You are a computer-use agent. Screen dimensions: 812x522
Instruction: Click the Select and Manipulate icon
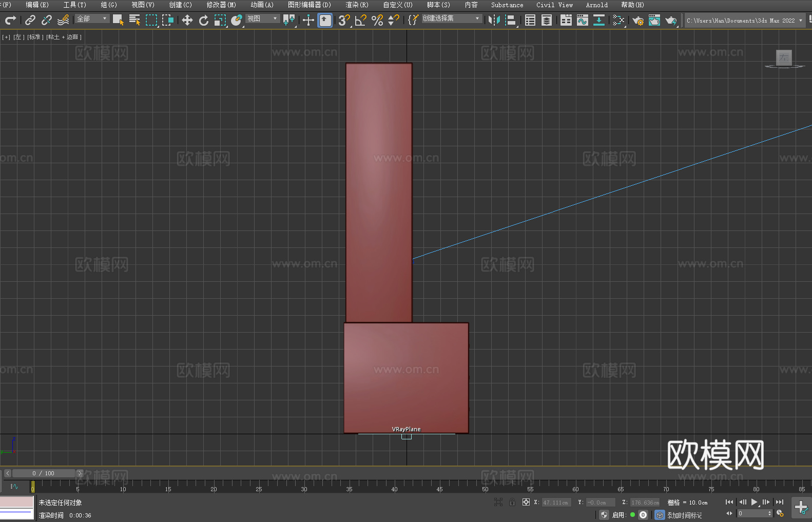point(308,20)
